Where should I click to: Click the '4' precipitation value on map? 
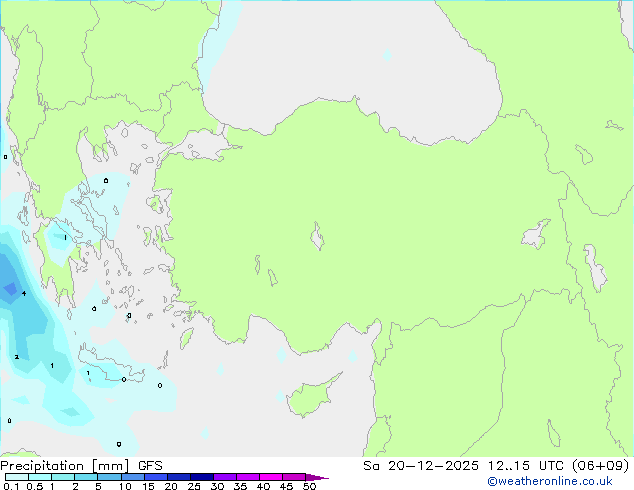(24, 293)
